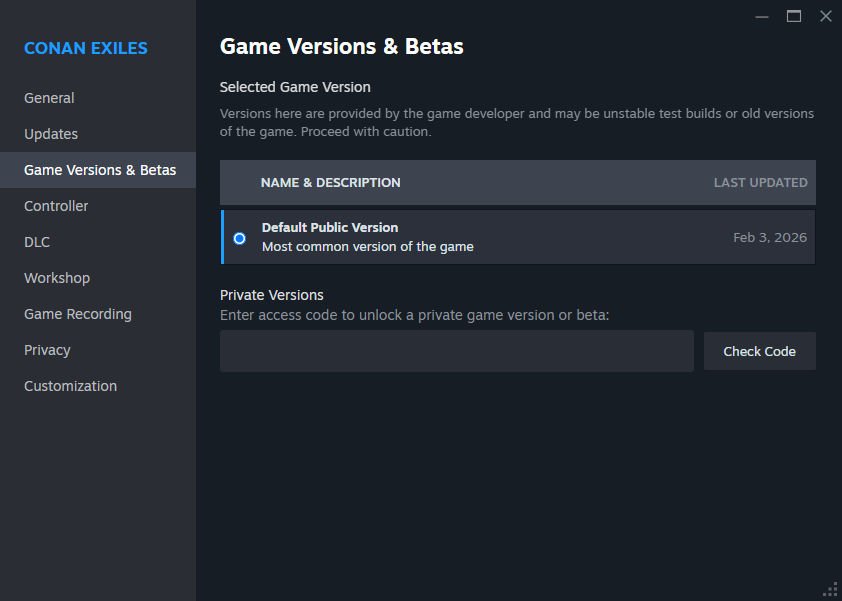The width and height of the screenshot is (842, 601).
Task: Select the Default Public Version radio button
Action: click(x=237, y=237)
